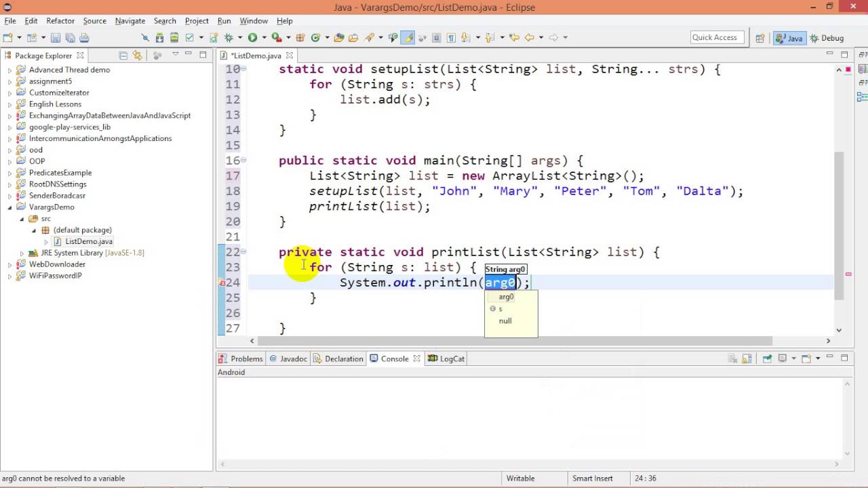This screenshot has height=488, width=868.
Task: Toggle the Java perspective button
Action: [x=789, y=38]
